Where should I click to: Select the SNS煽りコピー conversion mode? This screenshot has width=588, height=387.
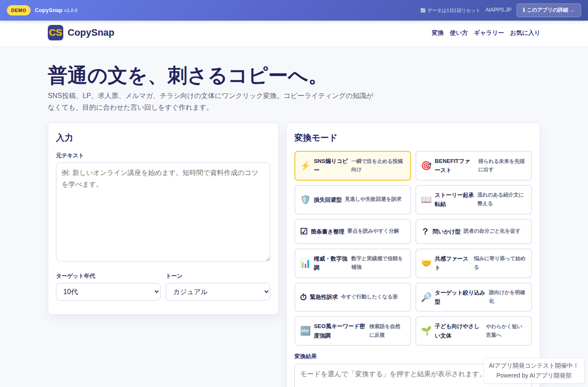(x=353, y=166)
